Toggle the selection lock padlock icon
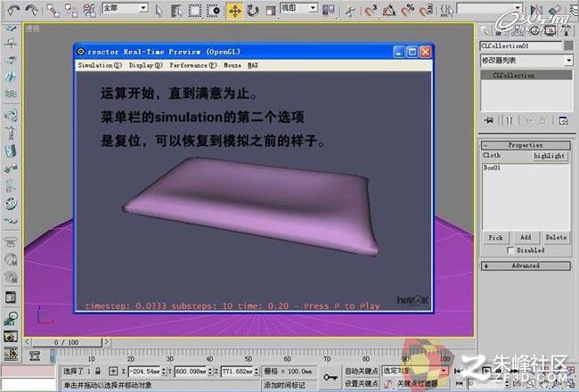The height and width of the screenshot is (392, 579). pyautogui.click(x=97, y=371)
